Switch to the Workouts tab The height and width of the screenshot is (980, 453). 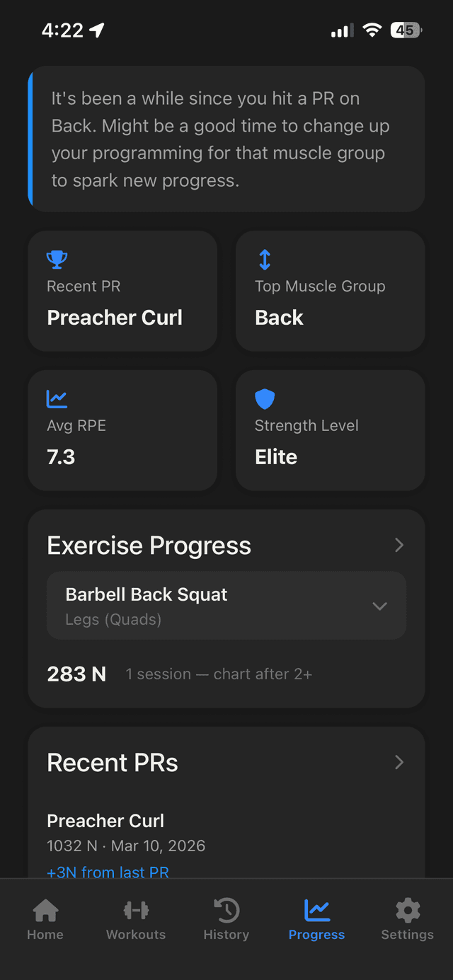135,918
